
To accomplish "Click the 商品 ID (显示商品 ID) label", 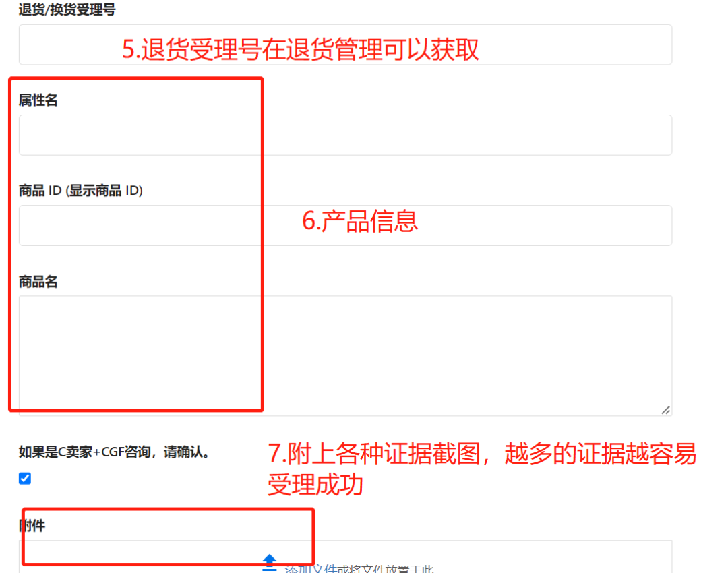I will coord(81,191).
